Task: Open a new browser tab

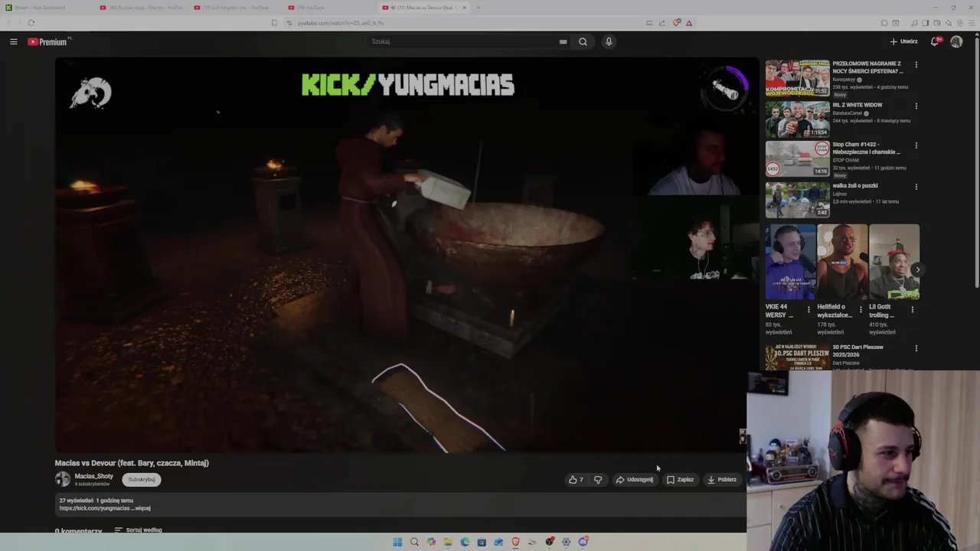Action: [x=478, y=8]
